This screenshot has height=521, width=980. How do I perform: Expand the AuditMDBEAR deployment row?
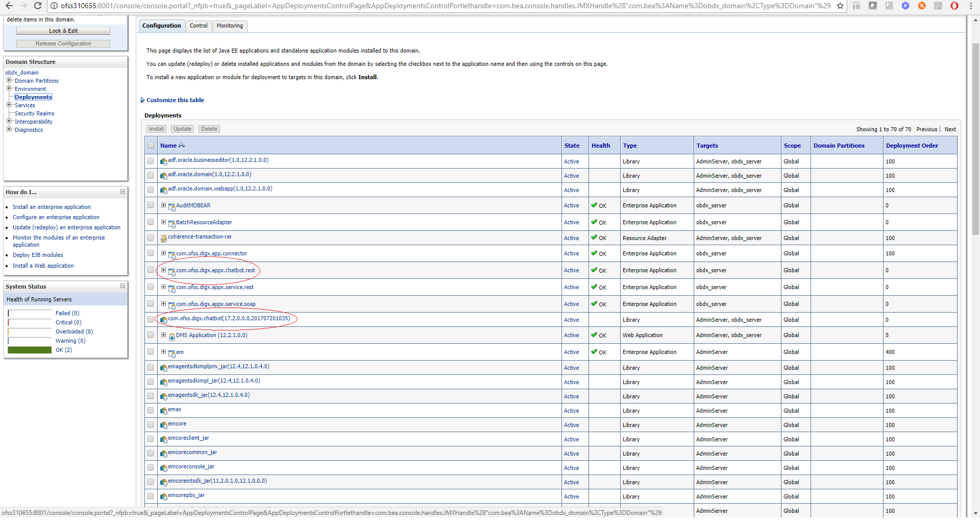[x=163, y=205]
